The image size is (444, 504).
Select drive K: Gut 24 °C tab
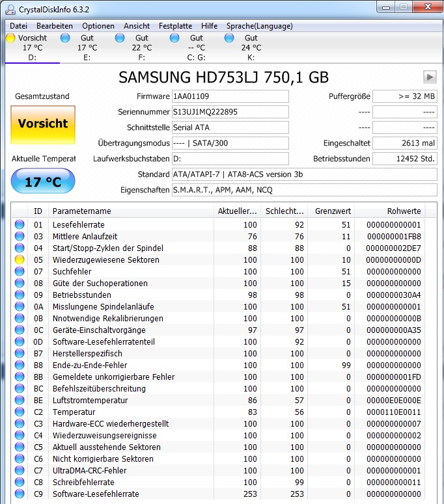pyautogui.click(x=251, y=47)
